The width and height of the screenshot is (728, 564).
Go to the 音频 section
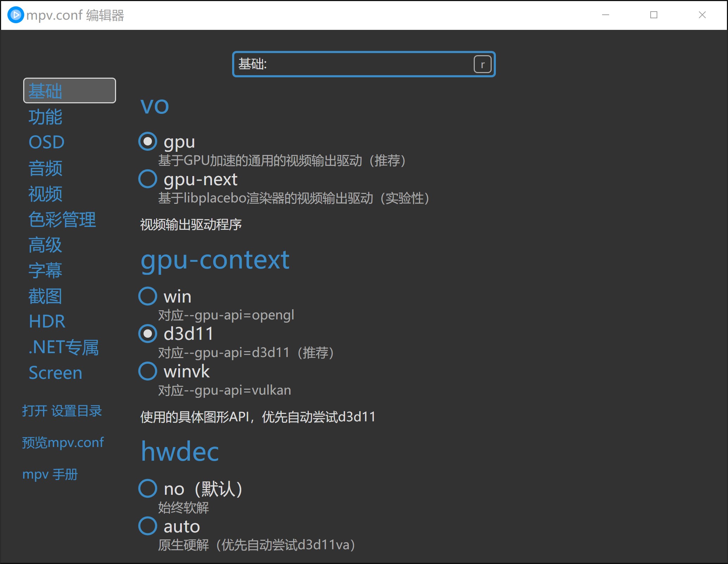(x=45, y=168)
